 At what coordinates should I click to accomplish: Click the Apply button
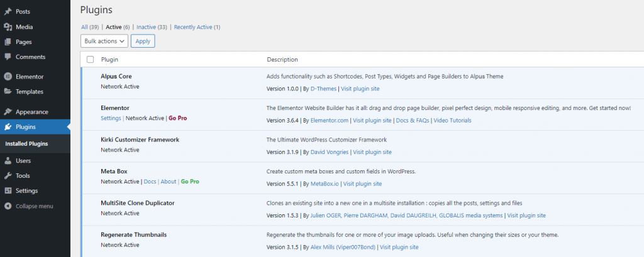143,41
